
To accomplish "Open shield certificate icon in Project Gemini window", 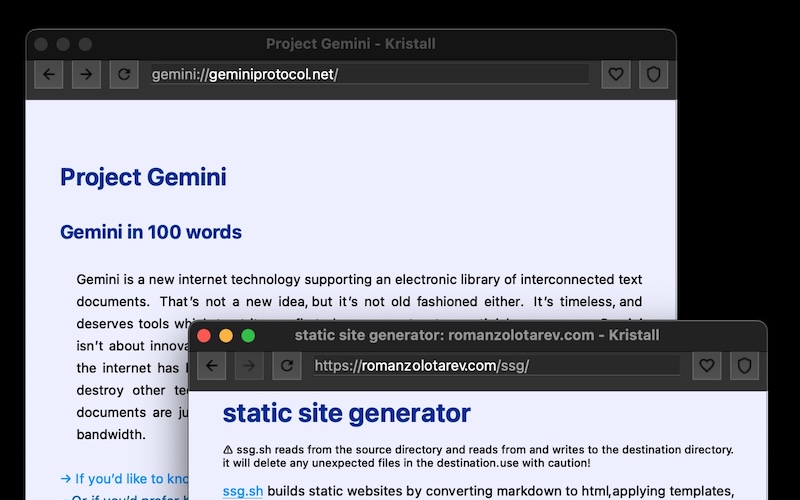I will tap(653, 74).
